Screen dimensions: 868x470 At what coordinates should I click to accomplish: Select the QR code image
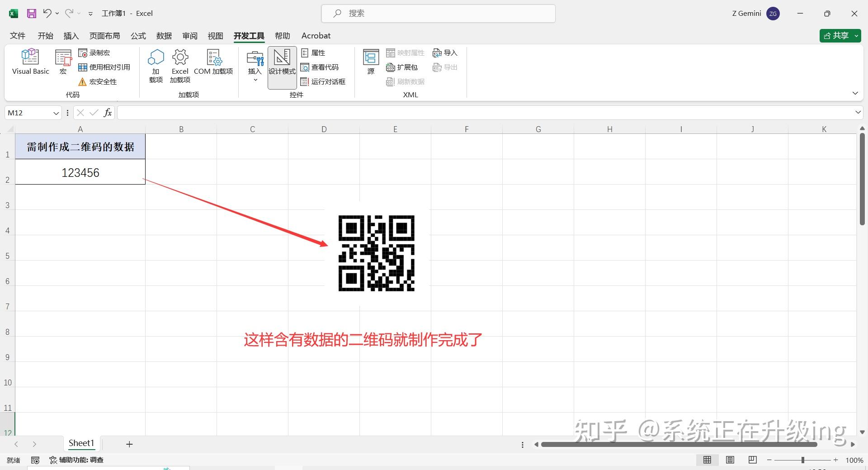pyautogui.click(x=377, y=253)
